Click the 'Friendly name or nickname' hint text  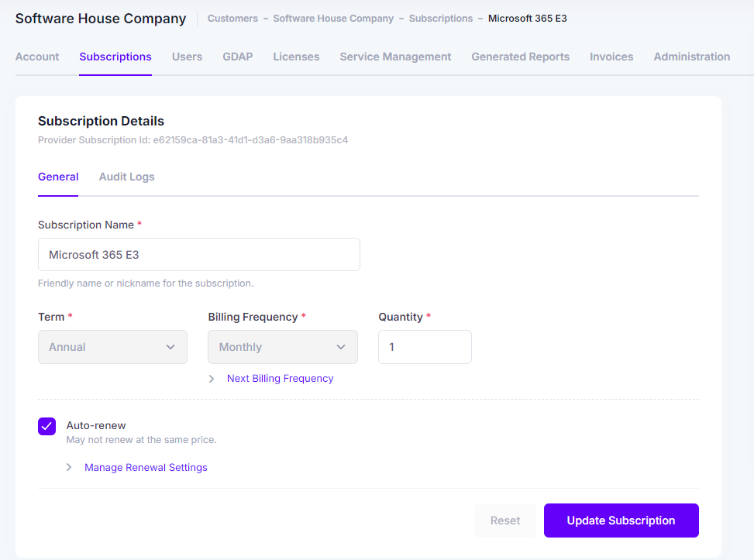pos(146,283)
